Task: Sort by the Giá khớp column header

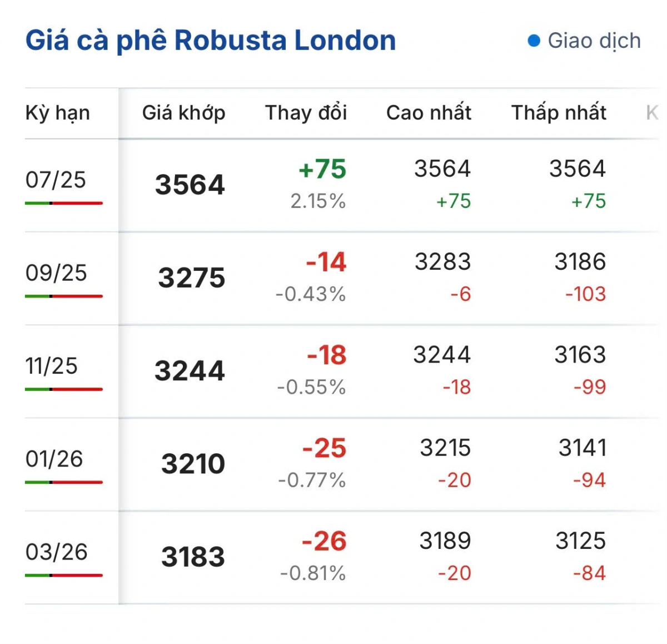Action: click(x=183, y=113)
